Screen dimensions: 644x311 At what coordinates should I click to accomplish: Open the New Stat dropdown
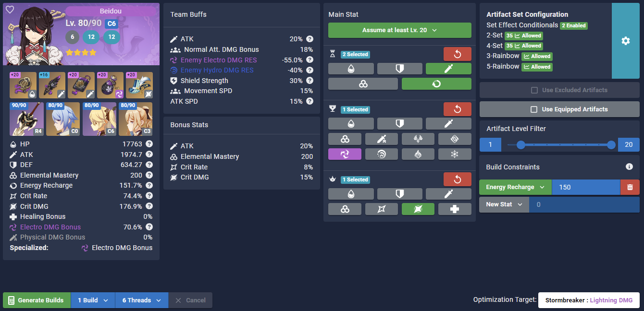504,204
